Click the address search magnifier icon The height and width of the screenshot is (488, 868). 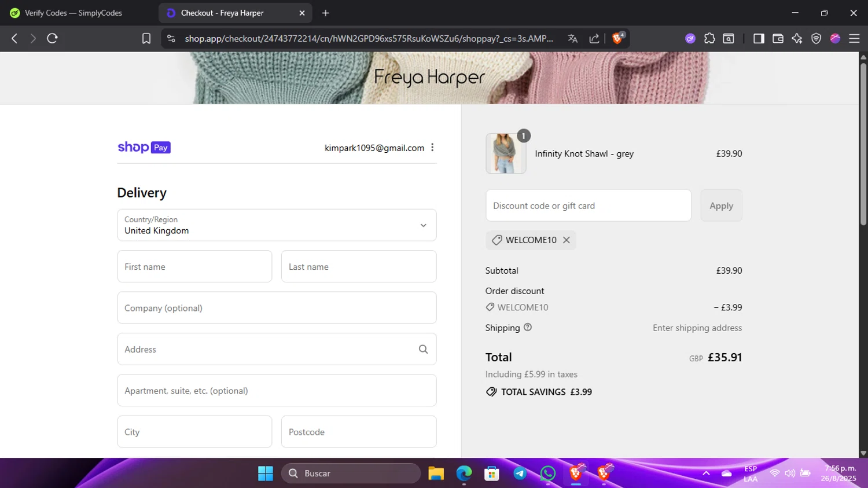[423, 349]
